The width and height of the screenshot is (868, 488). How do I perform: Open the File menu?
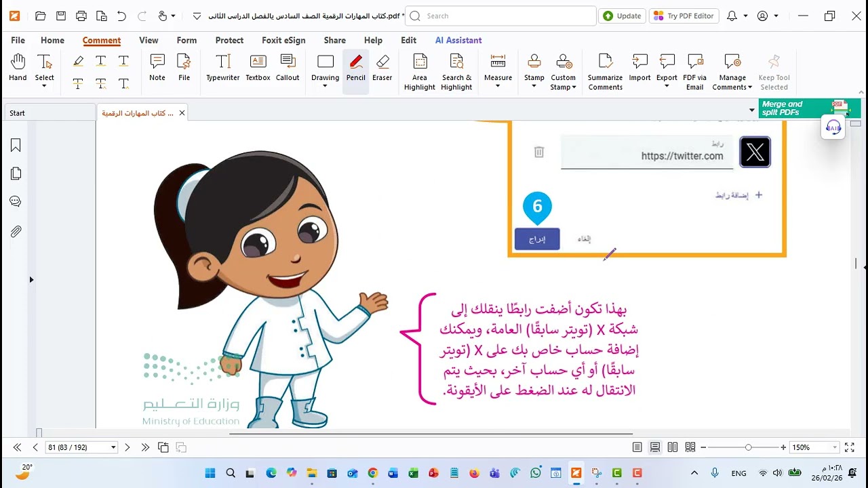pos(18,40)
